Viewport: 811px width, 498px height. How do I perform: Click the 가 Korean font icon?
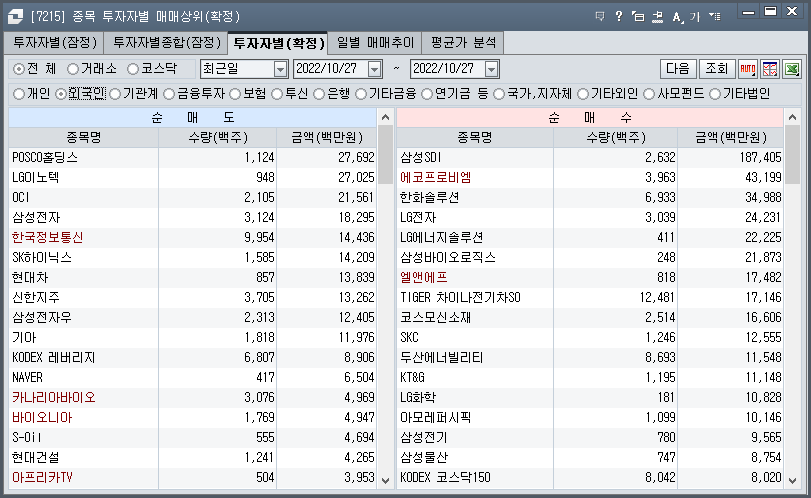[x=695, y=17]
